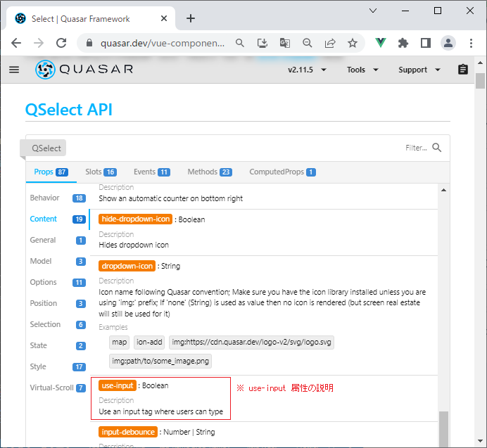Open the Chrome three-dot menu
The height and width of the screenshot is (448, 487).
click(471, 43)
